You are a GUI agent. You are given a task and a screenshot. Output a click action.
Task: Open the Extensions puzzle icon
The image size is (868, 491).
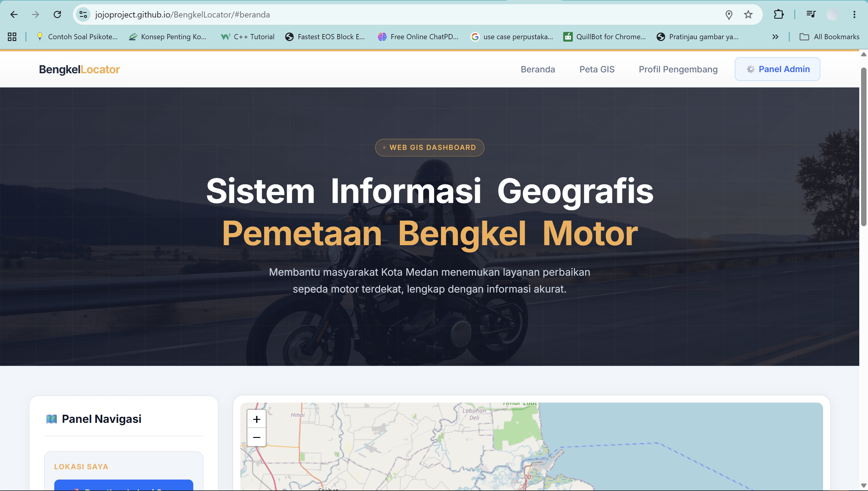point(779,14)
